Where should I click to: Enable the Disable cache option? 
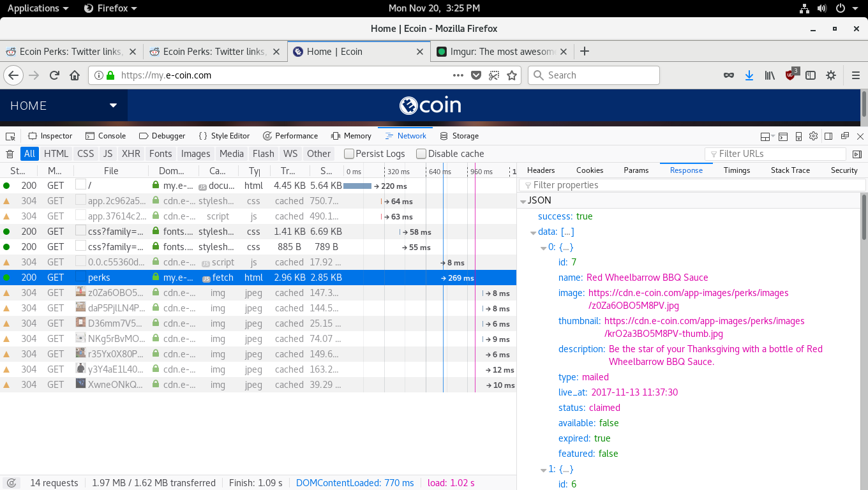click(421, 153)
